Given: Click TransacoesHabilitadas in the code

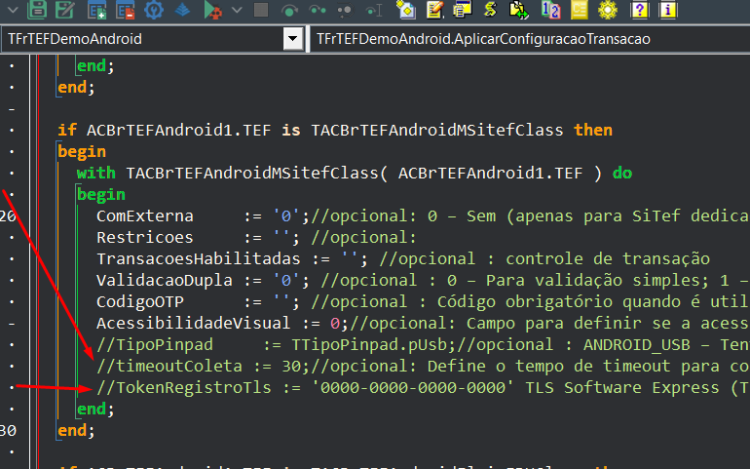Looking at the screenshot, I should click(199, 259).
